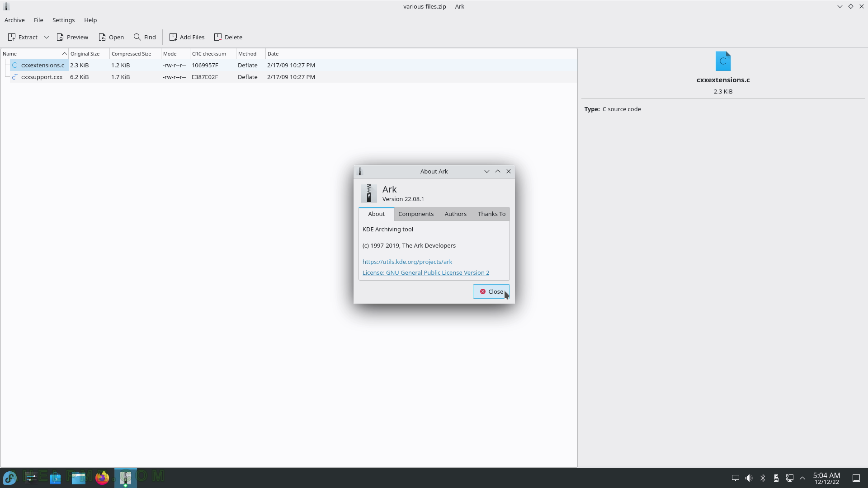Minimize the main Ark window
868x488 pixels.
pyautogui.click(x=840, y=6)
